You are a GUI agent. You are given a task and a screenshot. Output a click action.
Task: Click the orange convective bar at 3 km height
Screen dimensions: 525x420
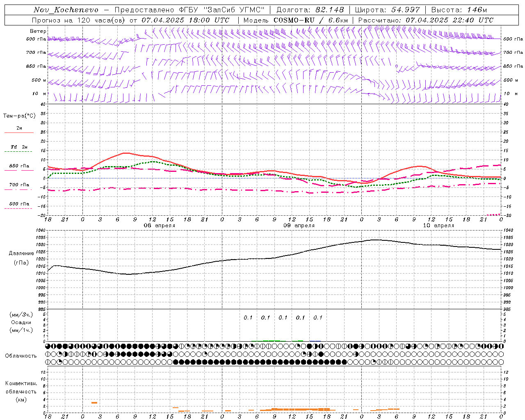click(x=94, y=403)
